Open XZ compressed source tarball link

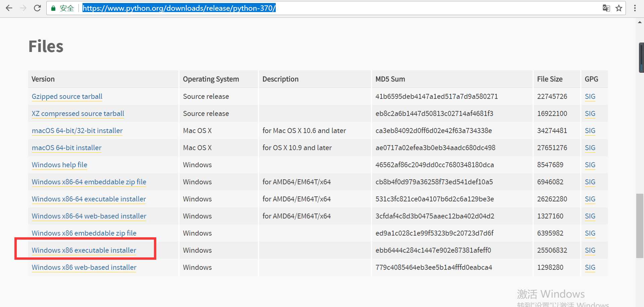(x=78, y=114)
